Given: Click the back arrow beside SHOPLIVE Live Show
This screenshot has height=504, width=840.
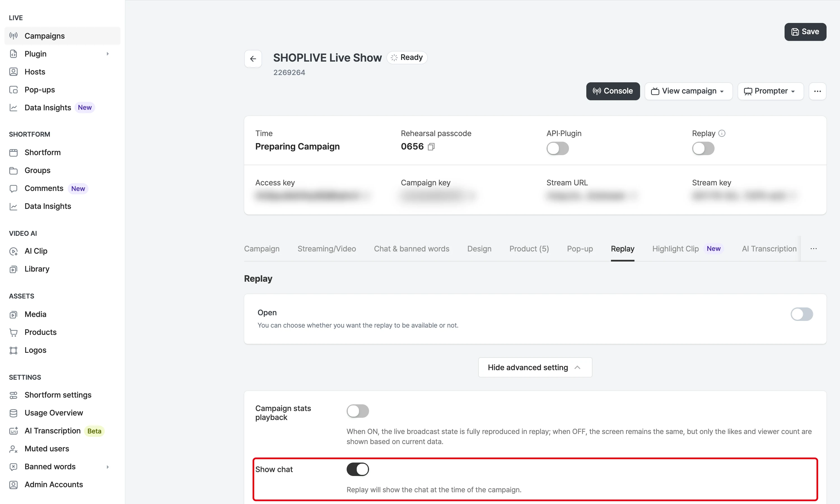Looking at the screenshot, I should pyautogui.click(x=253, y=59).
